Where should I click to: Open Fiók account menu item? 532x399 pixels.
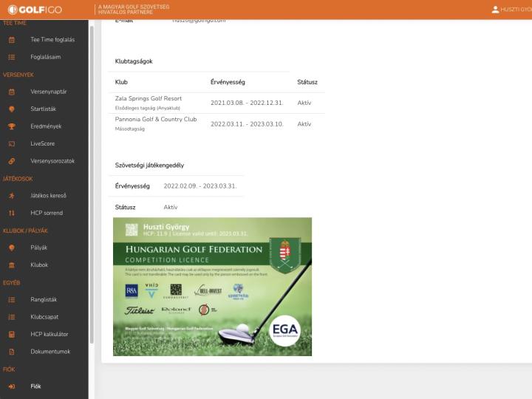point(35,386)
